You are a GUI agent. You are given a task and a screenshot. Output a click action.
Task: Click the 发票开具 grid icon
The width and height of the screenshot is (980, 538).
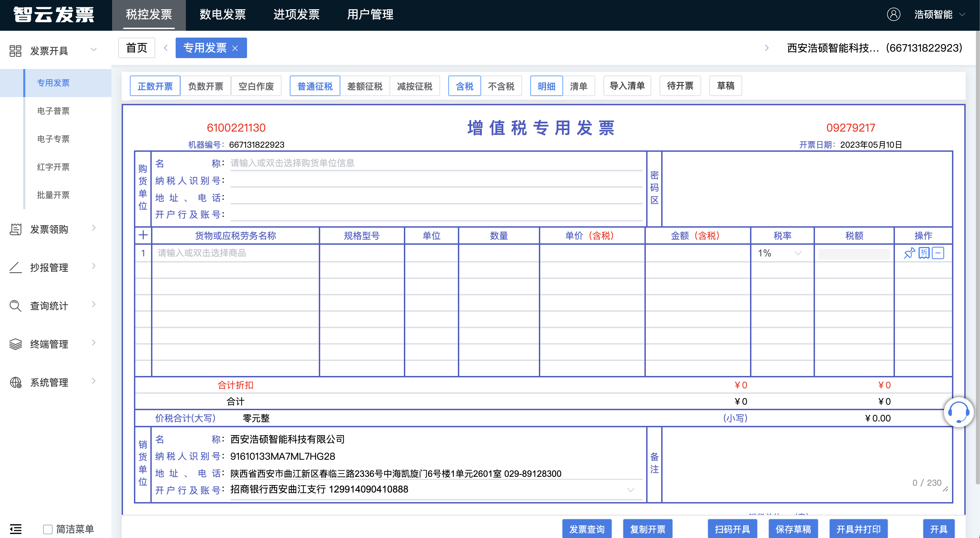tap(15, 51)
